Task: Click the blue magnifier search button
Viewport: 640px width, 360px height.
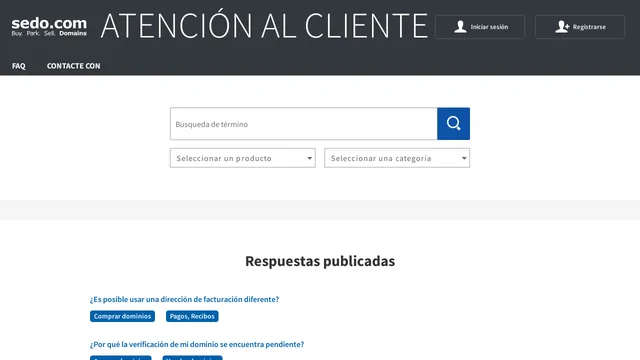Action: point(453,124)
